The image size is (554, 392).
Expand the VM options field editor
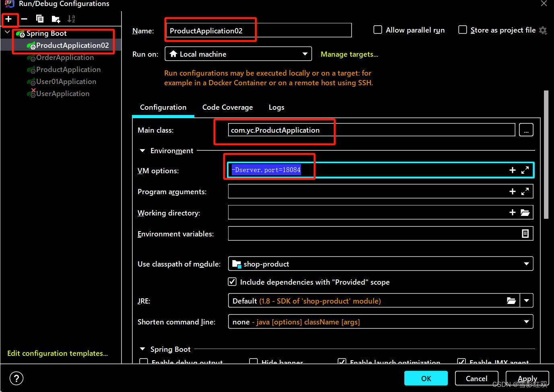(525, 170)
